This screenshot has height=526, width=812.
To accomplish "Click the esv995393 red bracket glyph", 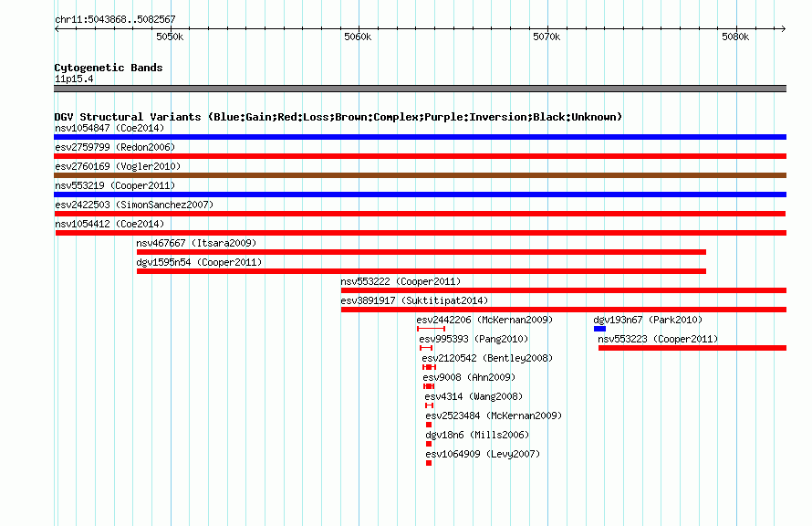I will tap(426, 348).
